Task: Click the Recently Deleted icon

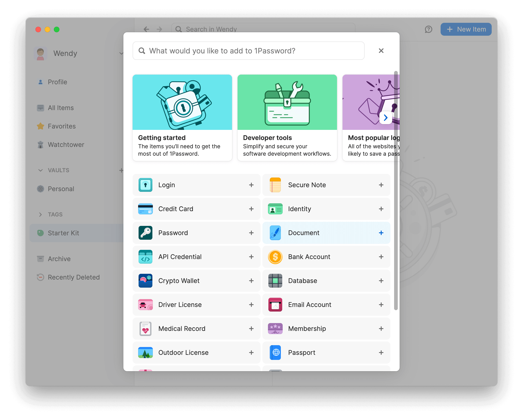Action: tap(41, 277)
